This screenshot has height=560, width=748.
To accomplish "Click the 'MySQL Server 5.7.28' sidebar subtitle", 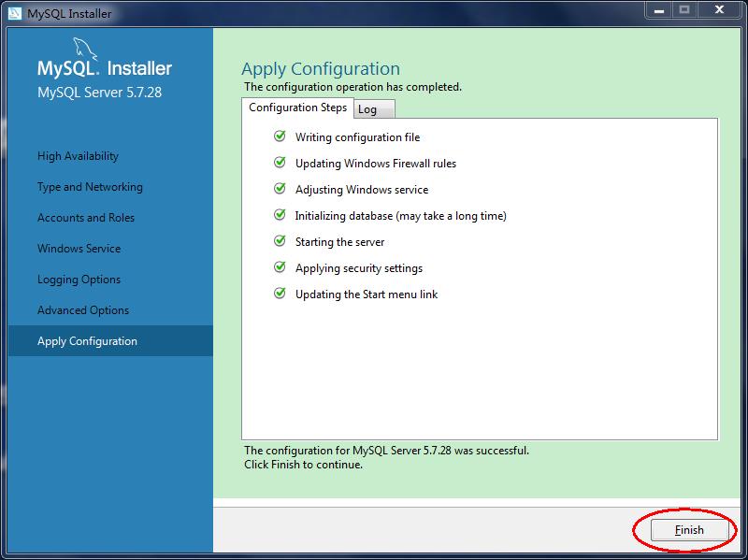I will tap(100, 93).
